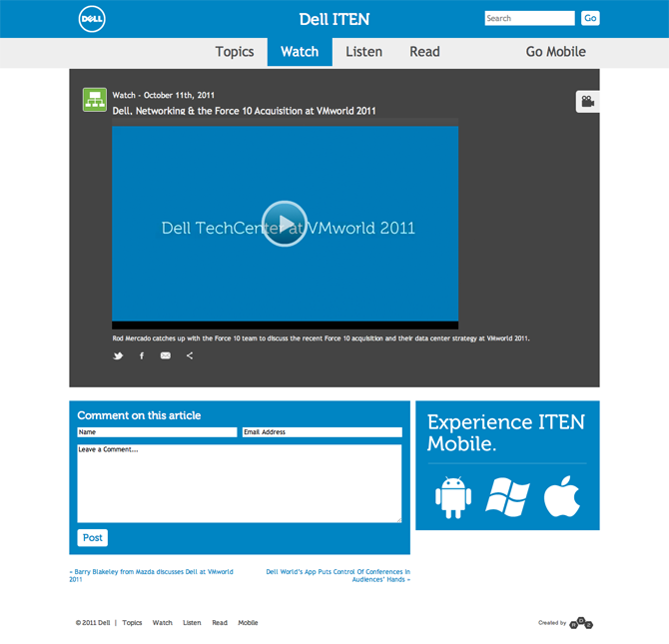Open next article about Dell World's App
Image resolution: width=669 pixels, height=644 pixels.
pyautogui.click(x=337, y=576)
